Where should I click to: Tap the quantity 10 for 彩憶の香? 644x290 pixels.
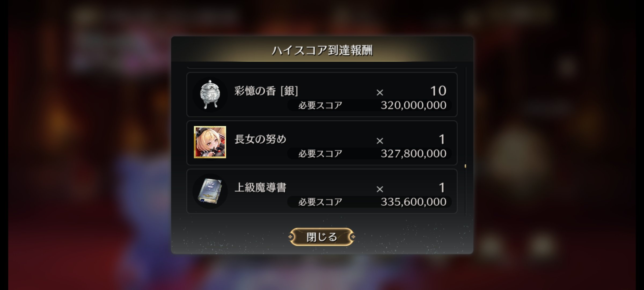[x=438, y=91]
